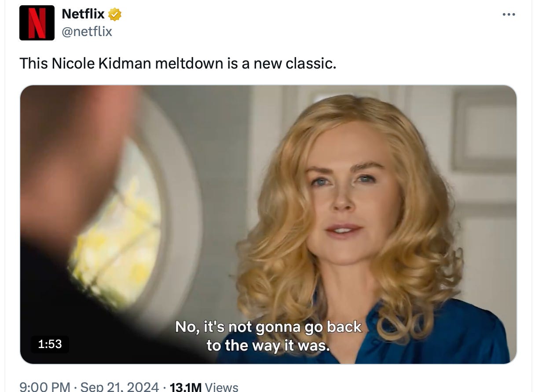535x392 pixels.
Task: Open the three-dot more options menu
Action: coord(509,15)
